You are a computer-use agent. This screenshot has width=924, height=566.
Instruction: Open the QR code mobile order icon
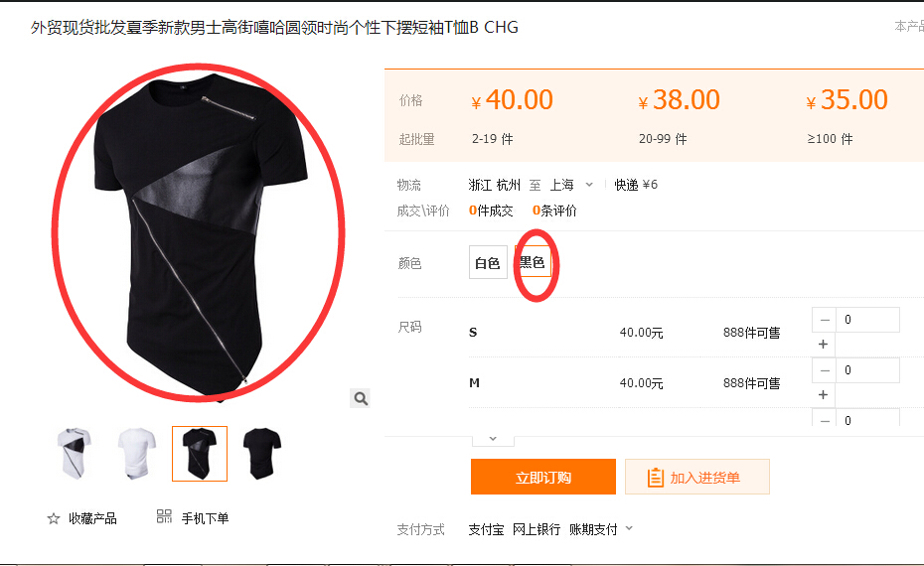[x=164, y=516]
